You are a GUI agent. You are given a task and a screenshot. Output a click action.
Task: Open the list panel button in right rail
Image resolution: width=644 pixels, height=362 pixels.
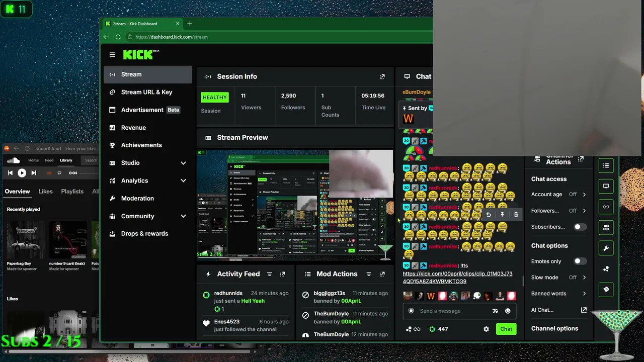click(x=606, y=165)
